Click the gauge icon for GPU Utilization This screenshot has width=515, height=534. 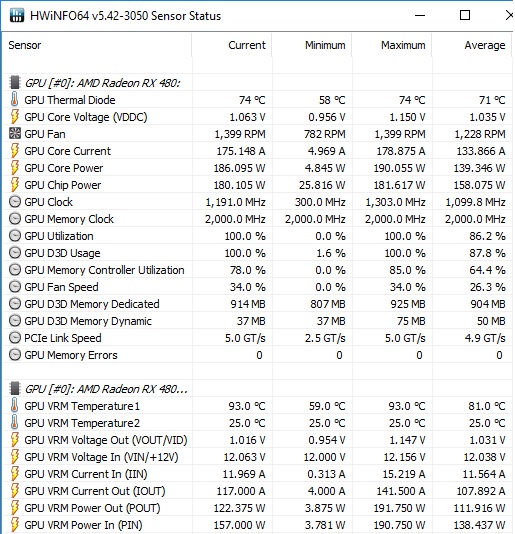pos(15,236)
